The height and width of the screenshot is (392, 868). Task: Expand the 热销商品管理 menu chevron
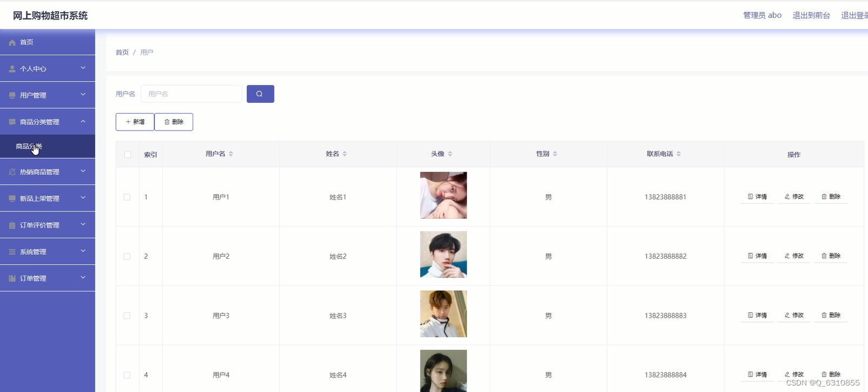tap(83, 171)
